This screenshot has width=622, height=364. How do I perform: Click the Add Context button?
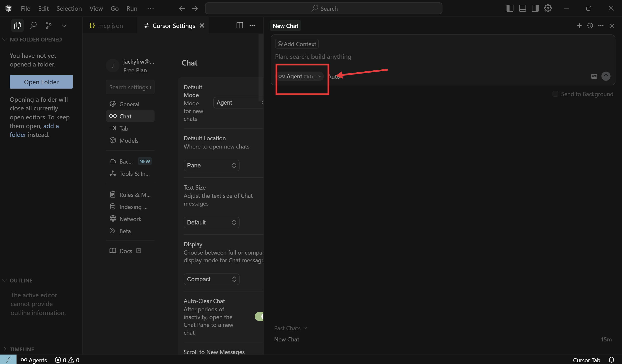pos(297,44)
